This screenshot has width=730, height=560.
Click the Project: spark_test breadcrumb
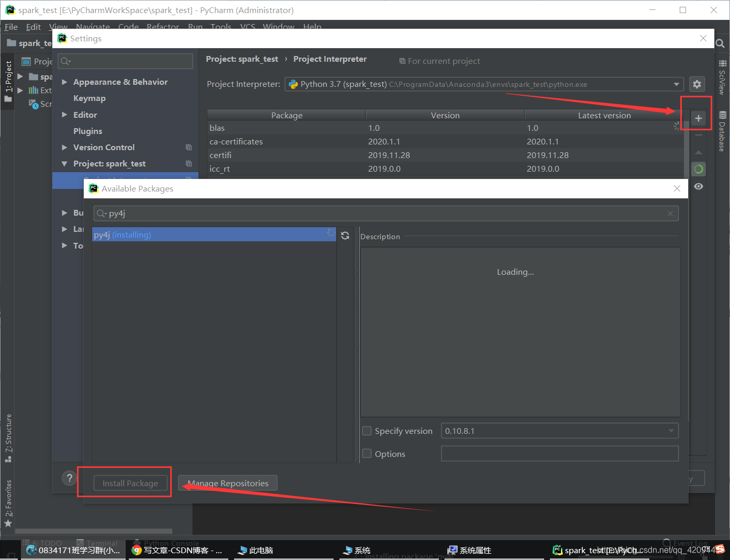242,59
